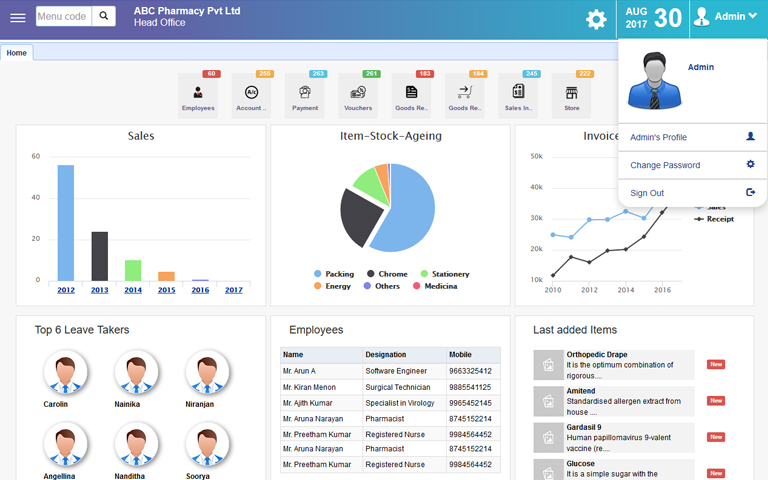Click the 2014 year link on Sales chart
This screenshot has height=480, width=768.
pos(133,290)
